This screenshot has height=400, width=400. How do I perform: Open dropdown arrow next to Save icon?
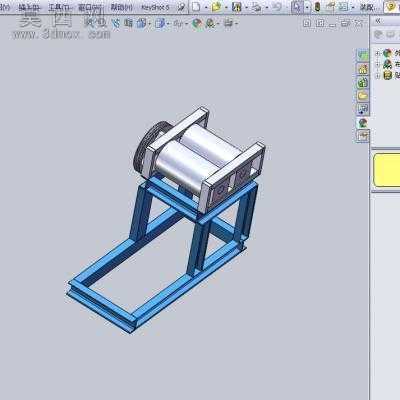point(246,7)
